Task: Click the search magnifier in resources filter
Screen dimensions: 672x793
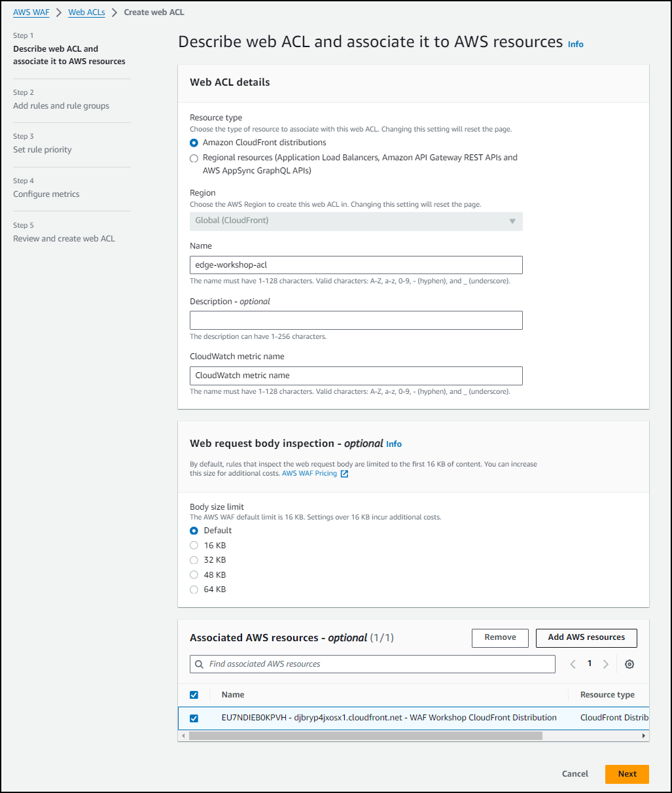Action: [200, 664]
